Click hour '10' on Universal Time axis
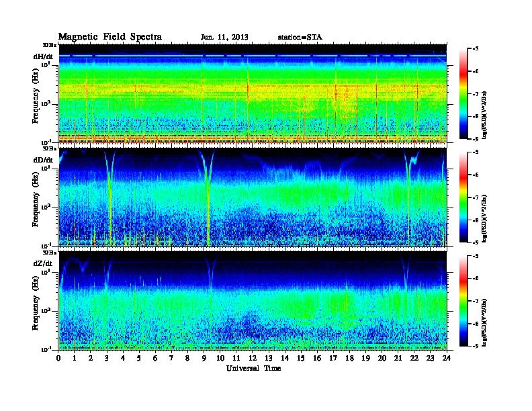The width and height of the screenshot is (532, 411). click(x=220, y=358)
